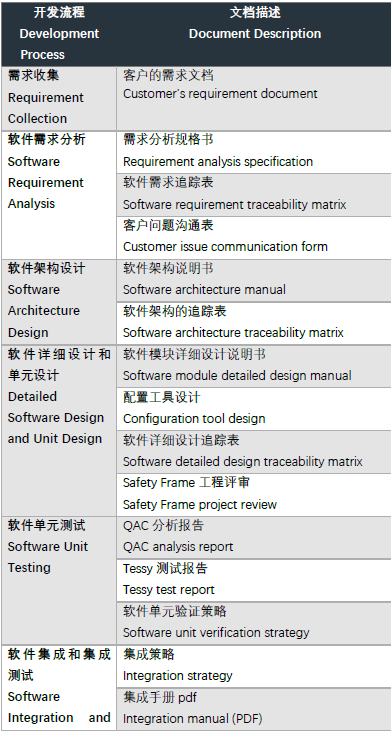The height and width of the screenshot is (734, 391).
Task: Click the 客户的需求文档 text
Action: [x=168, y=75]
